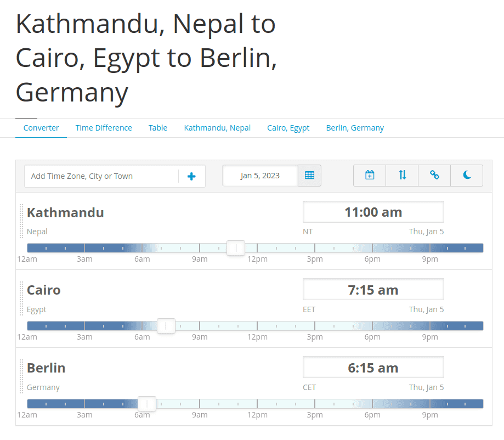The height and width of the screenshot is (440, 504).
Task: Click the Add Time Zone, City or Town field
Action: (101, 176)
